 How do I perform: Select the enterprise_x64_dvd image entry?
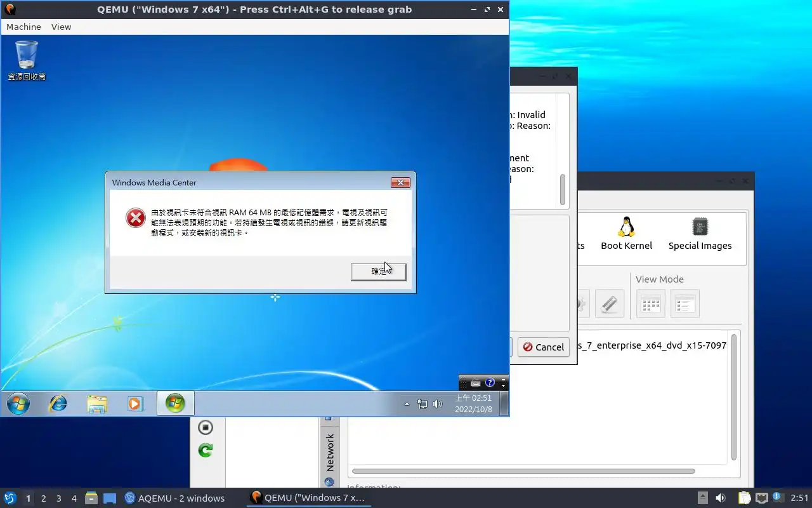(x=653, y=345)
